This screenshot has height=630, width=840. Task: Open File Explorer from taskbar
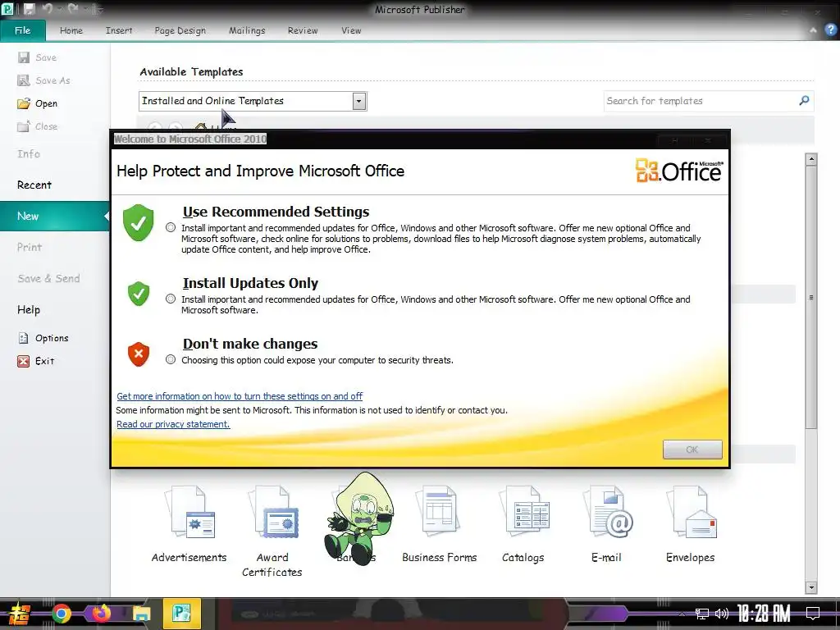(x=141, y=614)
